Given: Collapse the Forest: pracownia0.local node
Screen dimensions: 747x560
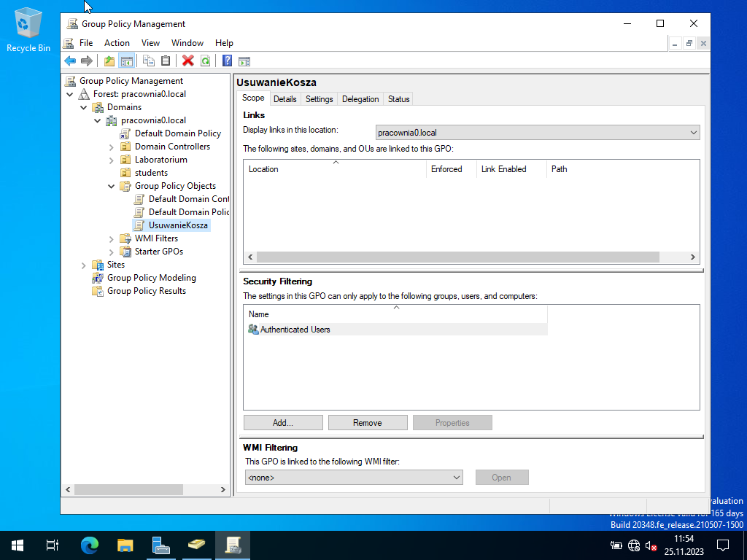Looking at the screenshot, I should [70, 94].
